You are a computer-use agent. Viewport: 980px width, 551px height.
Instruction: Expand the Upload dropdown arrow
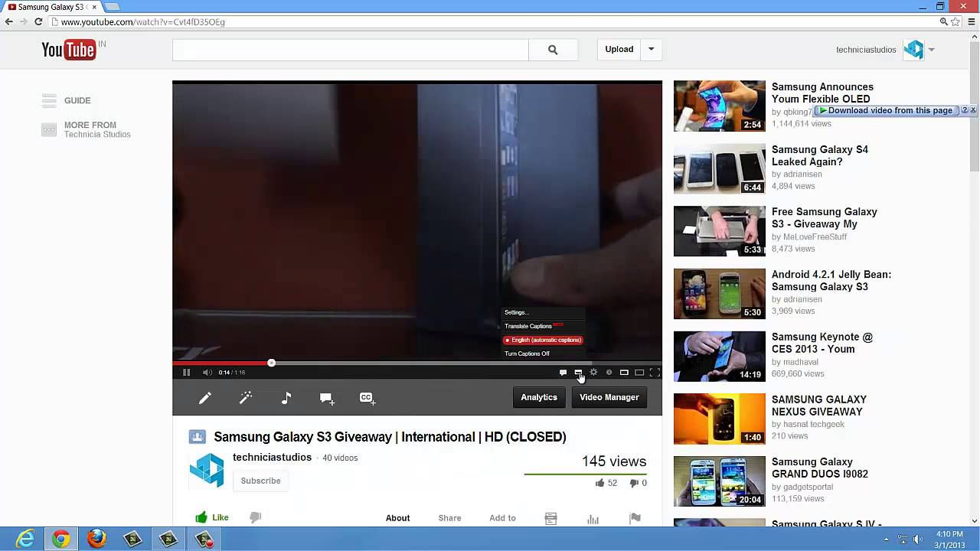(651, 50)
